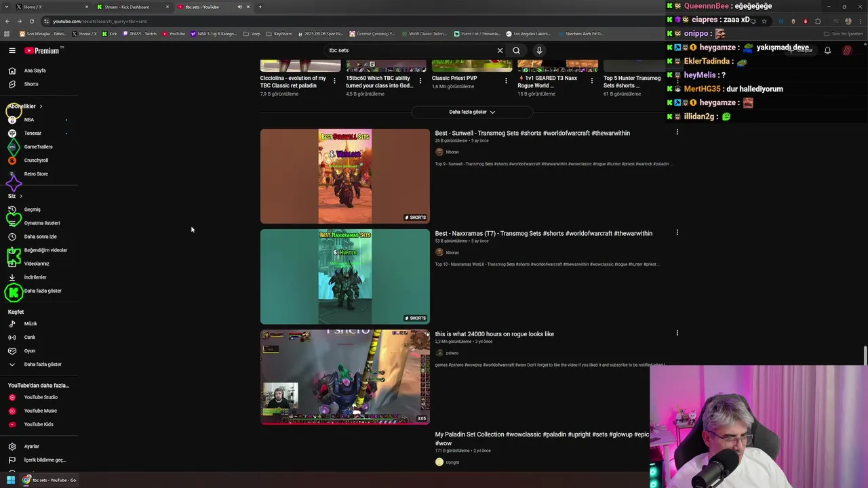Click the search magnifier button
Viewport: 868px width, 488px height.
click(x=516, y=50)
